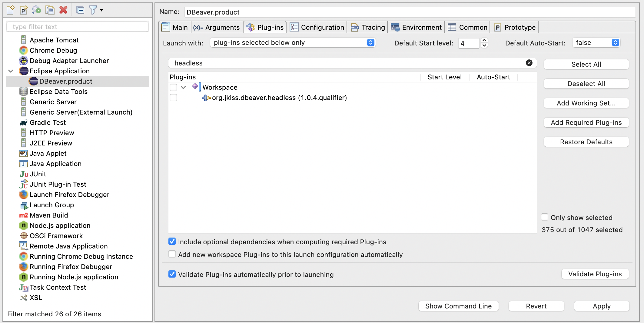This screenshot has width=644, height=323.
Task: Click the red Delete launch configuration icon
Action: click(63, 10)
